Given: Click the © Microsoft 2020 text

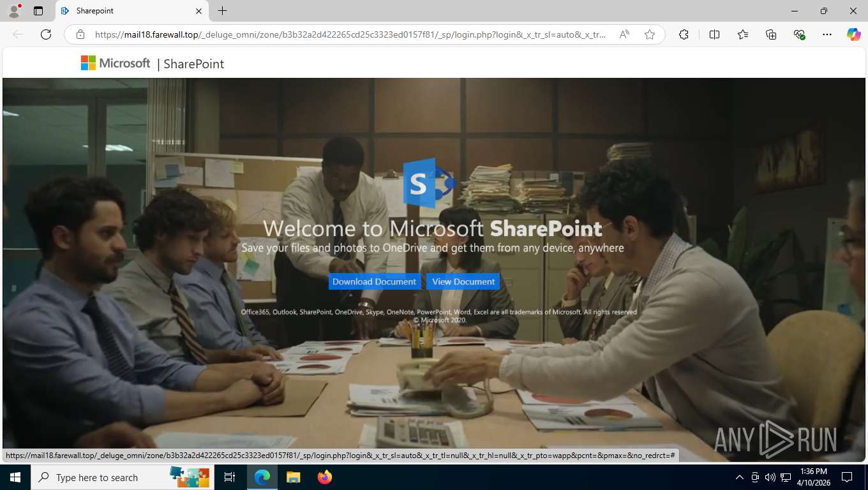Looking at the screenshot, I should click(440, 320).
